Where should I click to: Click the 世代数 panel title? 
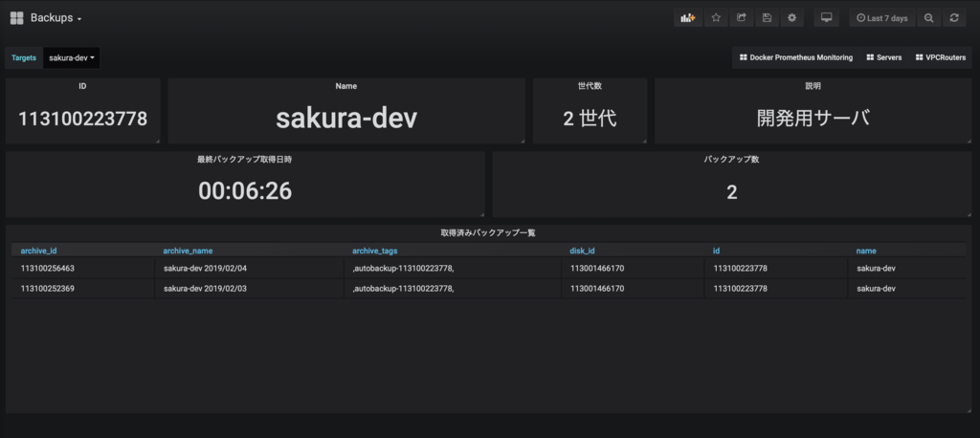(590, 86)
